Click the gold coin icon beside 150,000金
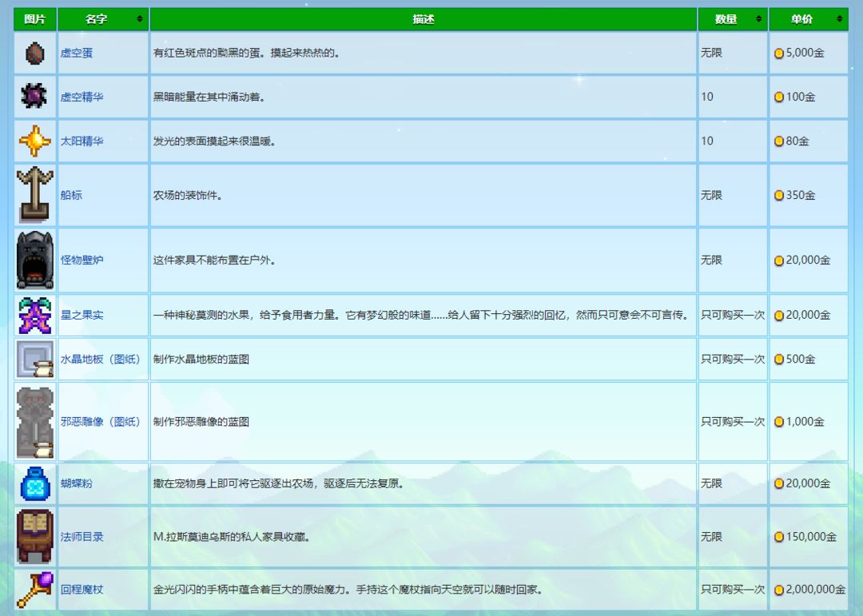863x616 pixels. point(779,537)
